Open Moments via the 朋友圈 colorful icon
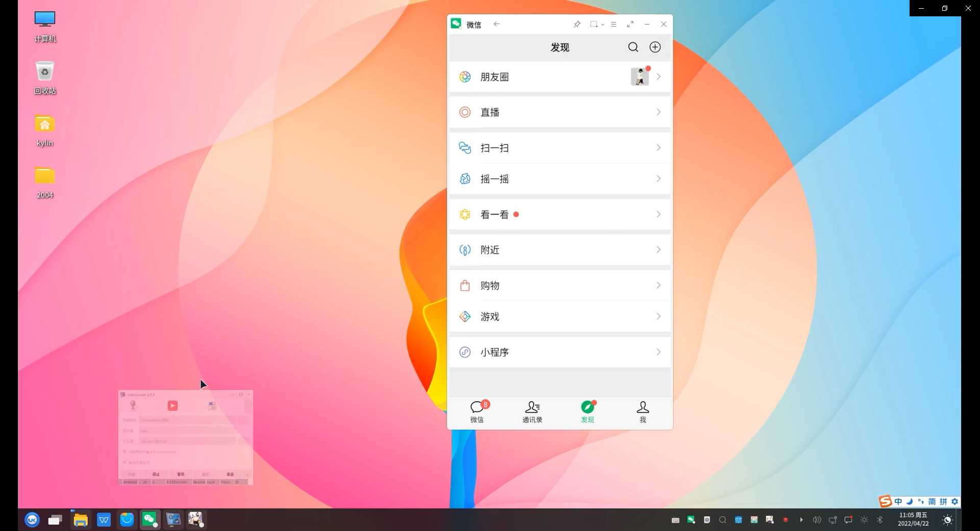The height and width of the screenshot is (531, 980). pyautogui.click(x=465, y=77)
